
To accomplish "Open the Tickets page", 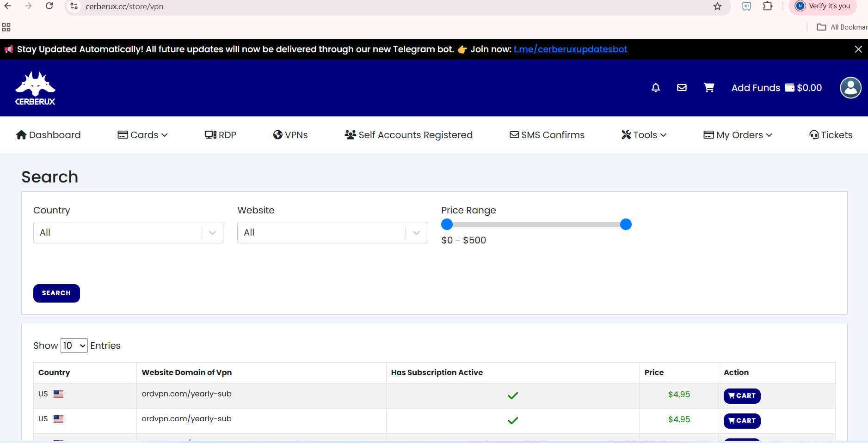I will tap(831, 135).
